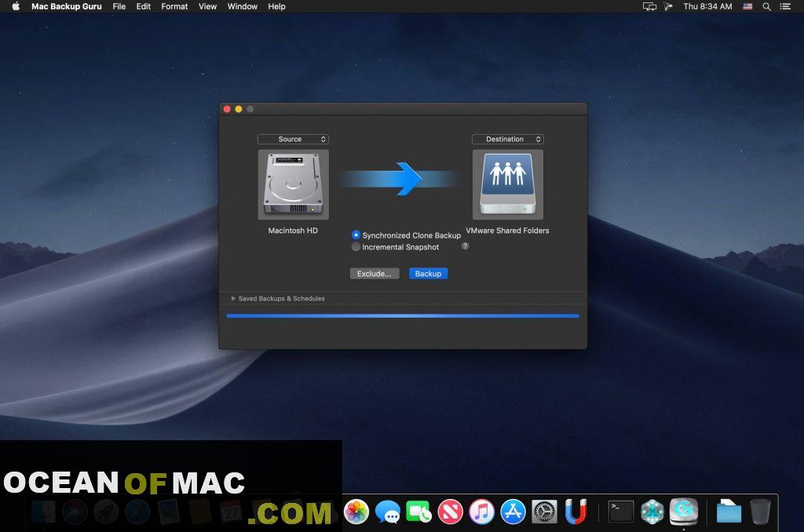The width and height of the screenshot is (804, 532).
Task: Open Spotlight search in the menu bar
Action: tap(766, 6)
